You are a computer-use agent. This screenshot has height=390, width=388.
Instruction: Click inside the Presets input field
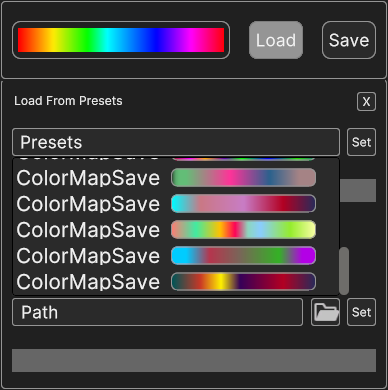pyautogui.click(x=176, y=142)
